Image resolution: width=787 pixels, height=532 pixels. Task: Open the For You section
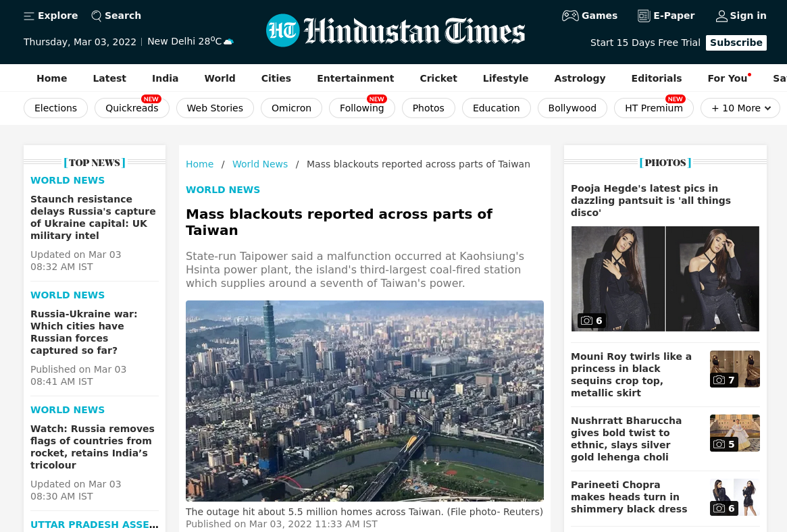point(728,78)
